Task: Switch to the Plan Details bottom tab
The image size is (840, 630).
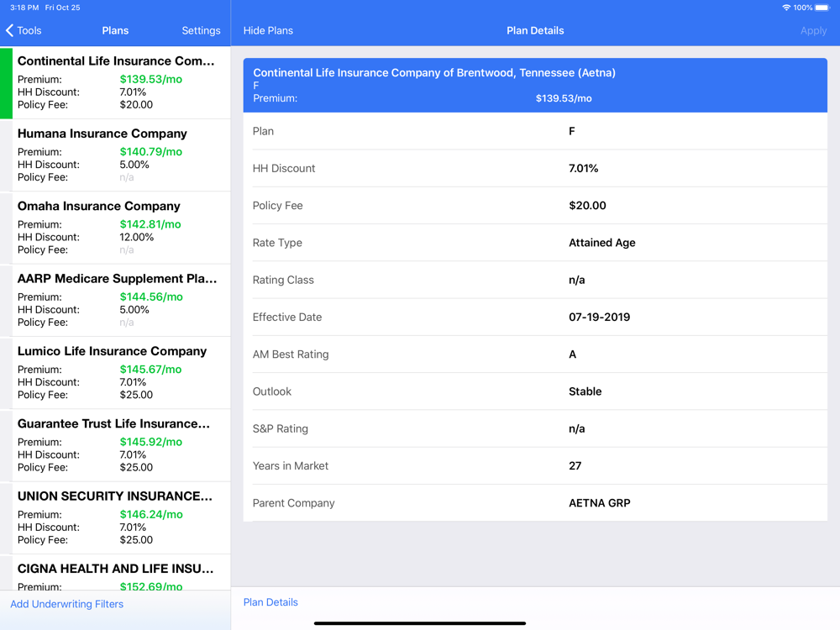Action: [x=270, y=602]
